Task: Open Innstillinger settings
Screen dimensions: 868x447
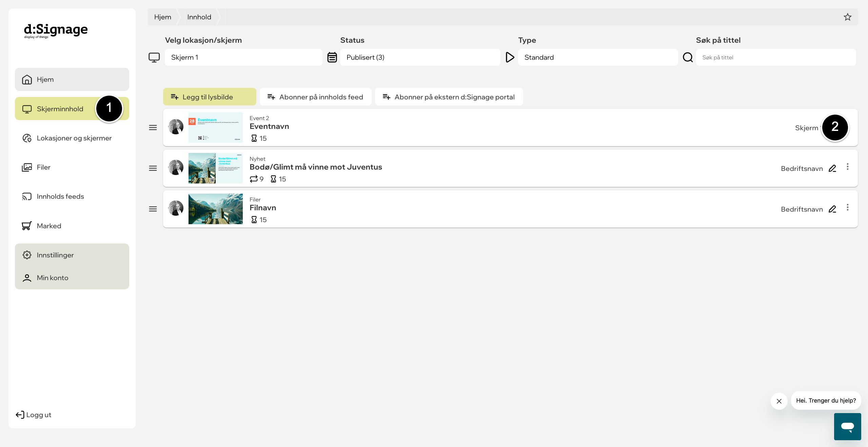Action: tap(72, 255)
